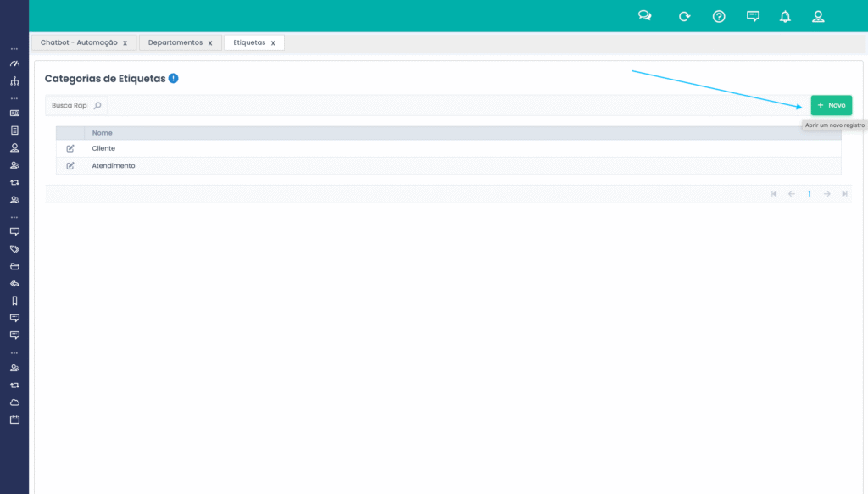Open help via the question mark icon
The image size is (868, 494).
[719, 16]
